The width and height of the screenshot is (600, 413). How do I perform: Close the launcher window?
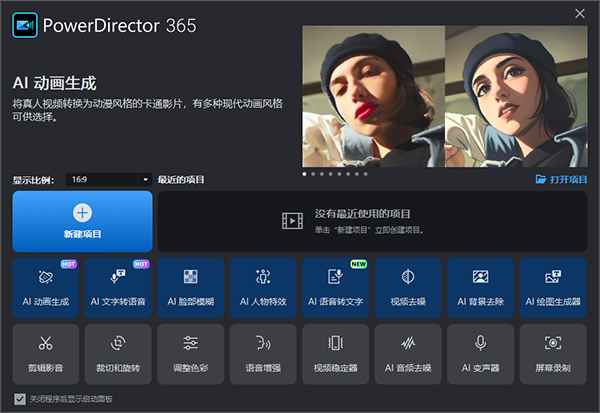point(580,13)
